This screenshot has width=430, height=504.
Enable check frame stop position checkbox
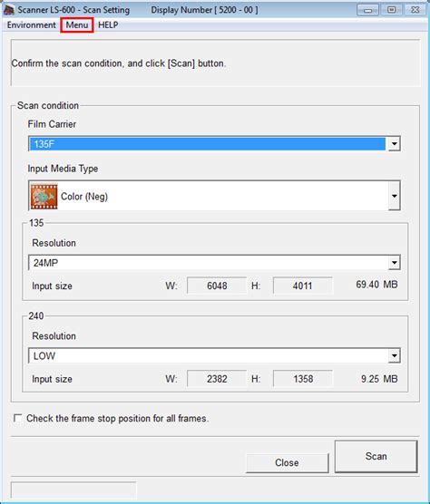[x=17, y=418]
